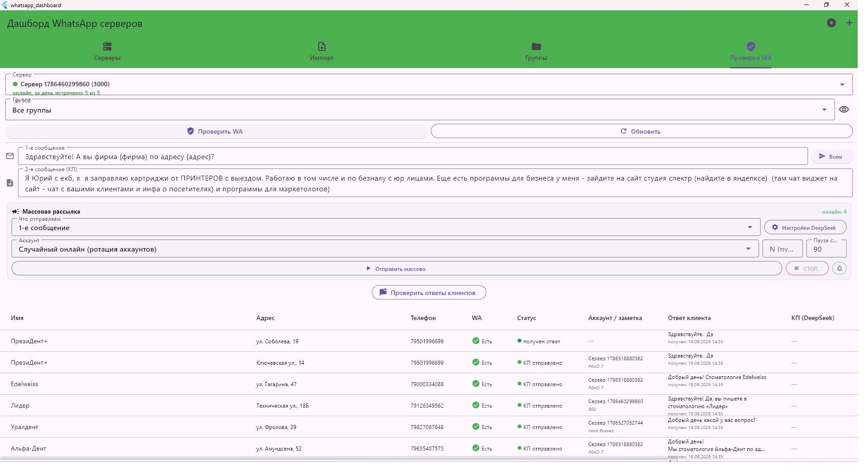Viewport: 868px width, 476px height.
Task: Click the Имя column header
Action: pyautogui.click(x=17, y=318)
